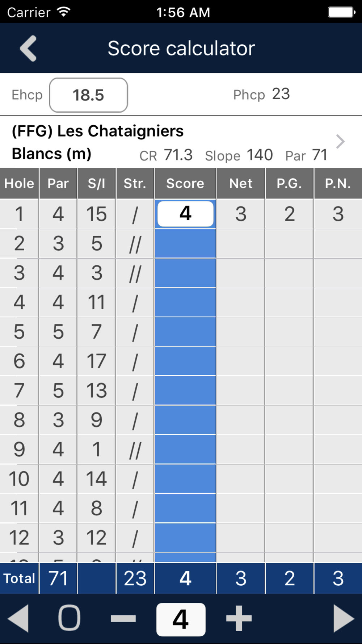The height and width of the screenshot is (644, 362).
Task: Tap the score cell for hole 9
Action: [x=185, y=449]
